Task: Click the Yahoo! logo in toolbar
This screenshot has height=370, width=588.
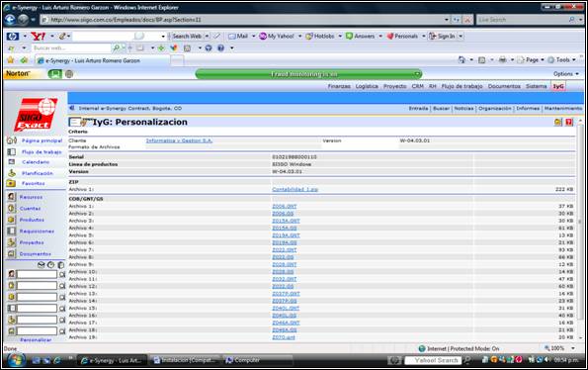Action: (x=38, y=36)
